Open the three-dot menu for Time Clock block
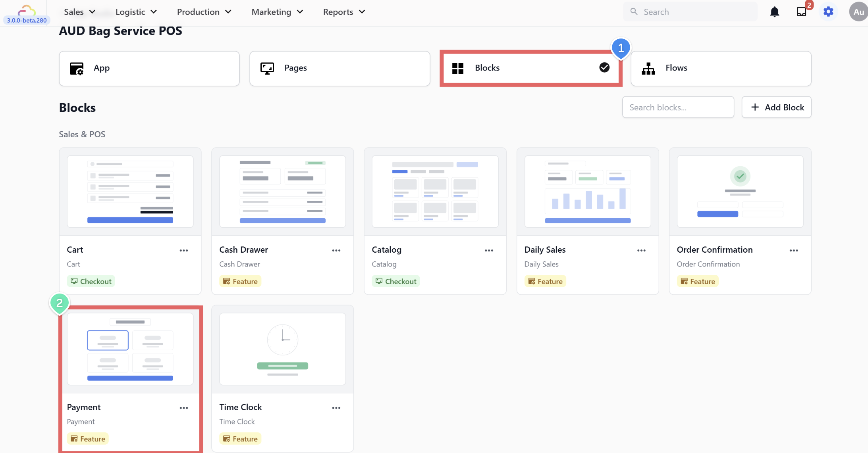 click(336, 408)
